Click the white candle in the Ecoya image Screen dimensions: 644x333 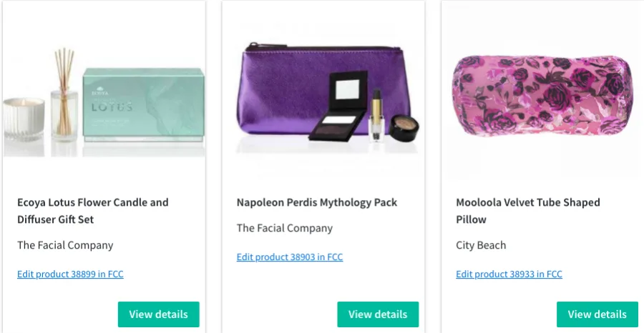click(x=24, y=119)
